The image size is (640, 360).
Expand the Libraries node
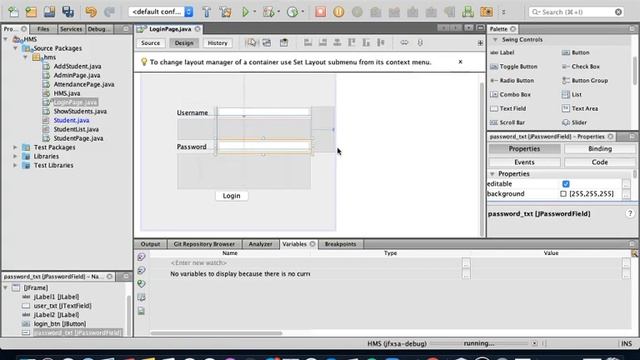pyautogui.click(x=15, y=156)
